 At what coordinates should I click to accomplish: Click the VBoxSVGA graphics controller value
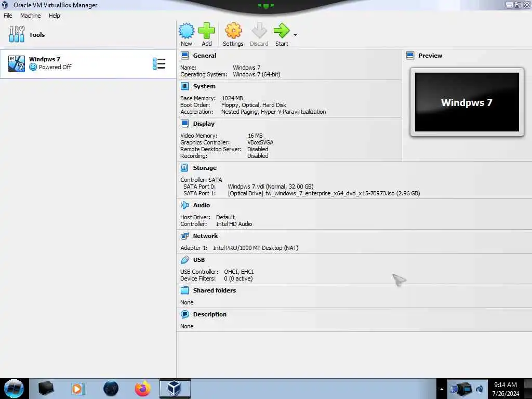tap(260, 142)
